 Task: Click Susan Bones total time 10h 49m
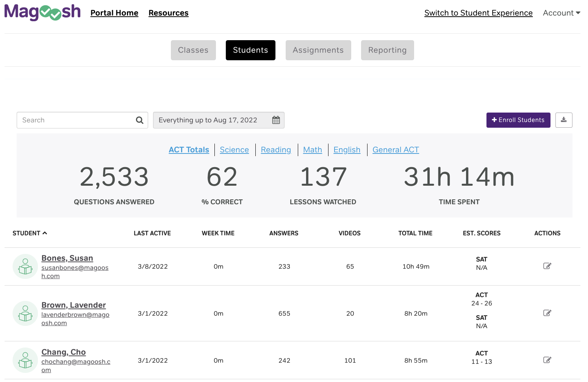pyautogui.click(x=416, y=266)
